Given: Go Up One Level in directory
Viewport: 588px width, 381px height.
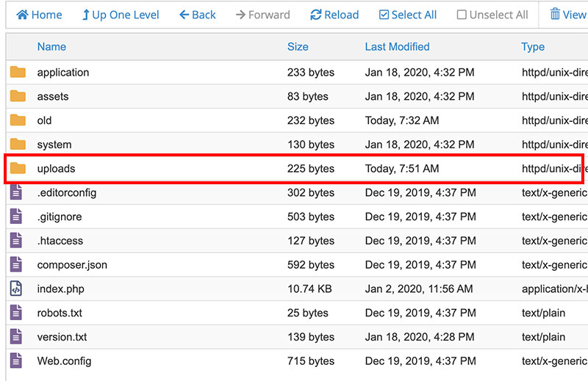Looking at the screenshot, I should pos(120,15).
